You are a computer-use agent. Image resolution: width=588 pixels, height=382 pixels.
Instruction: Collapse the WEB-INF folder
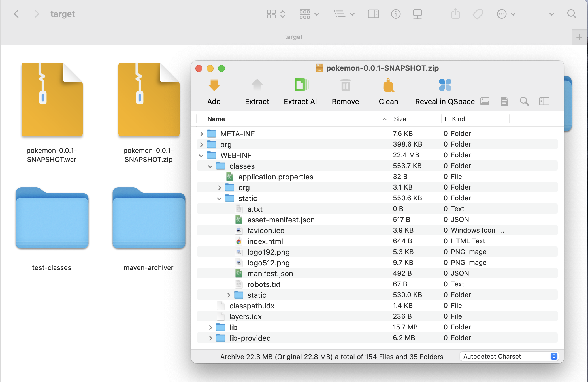coord(201,155)
